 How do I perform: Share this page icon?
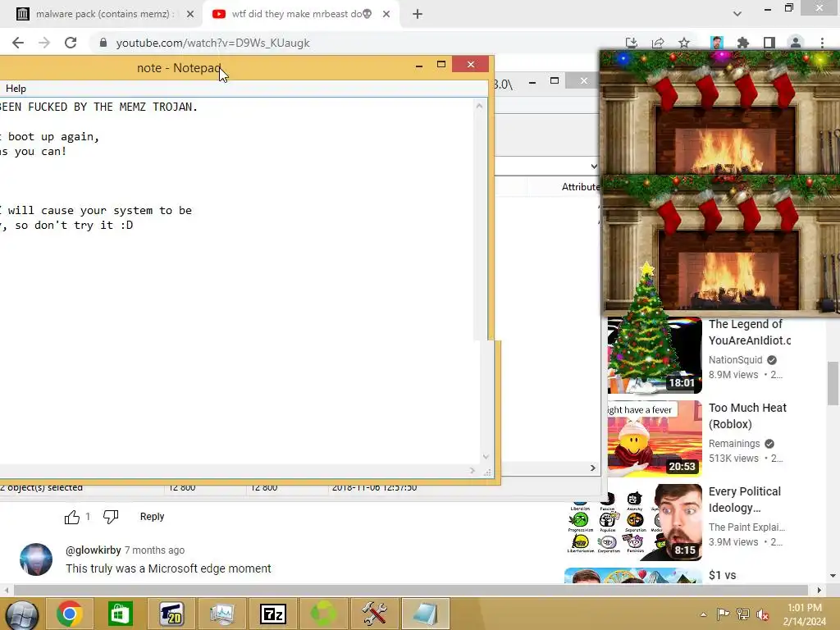657,43
